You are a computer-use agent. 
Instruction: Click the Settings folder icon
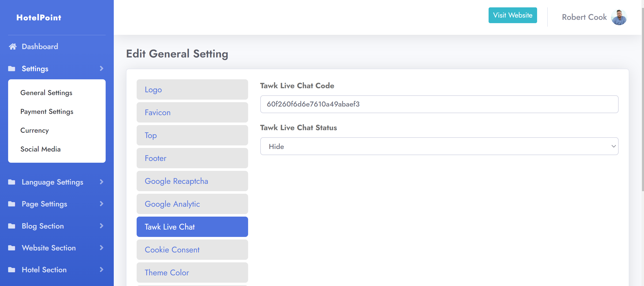point(12,69)
